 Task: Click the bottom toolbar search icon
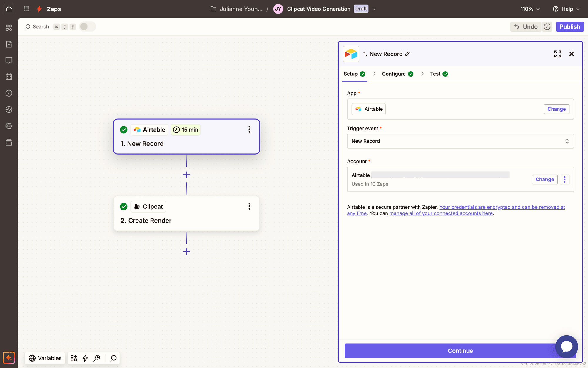(x=113, y=358)
